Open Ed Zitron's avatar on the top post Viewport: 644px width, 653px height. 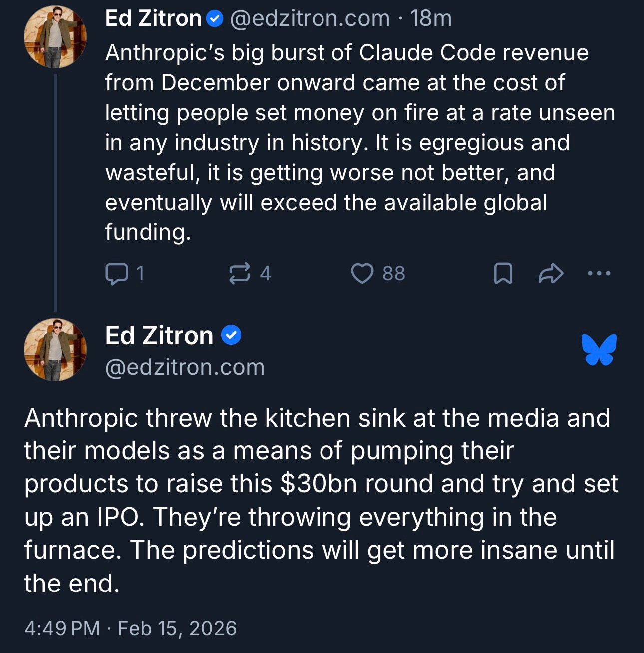pyautogui.click(x=55, y=37)
